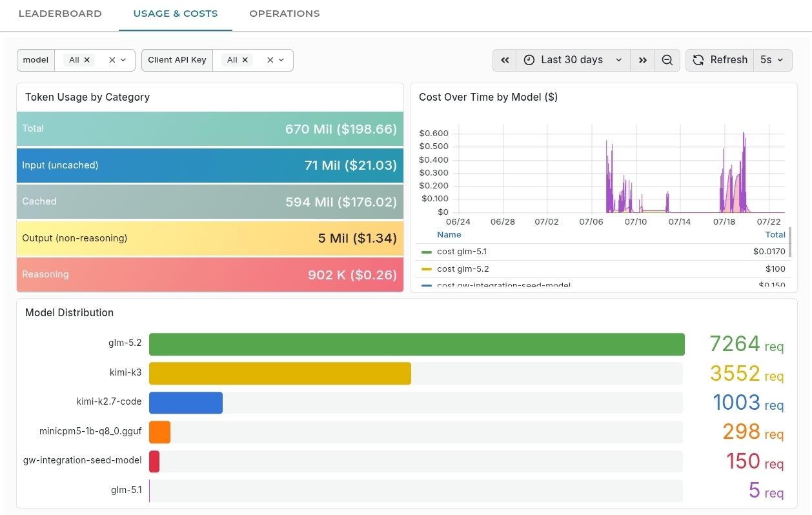Expand the Client API Key dropdown
Image resolution: width=812 pixels, height=515 pixels.
point(281,60)
